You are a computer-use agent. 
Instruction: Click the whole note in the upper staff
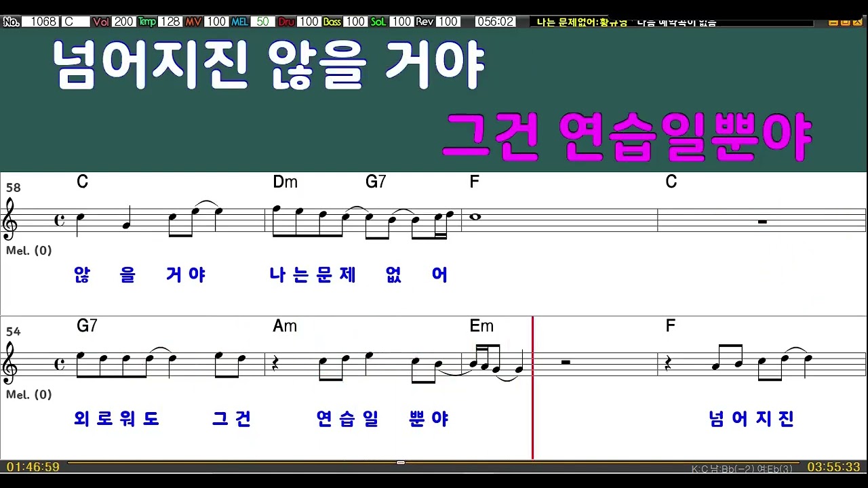click(x=474, y=217)
